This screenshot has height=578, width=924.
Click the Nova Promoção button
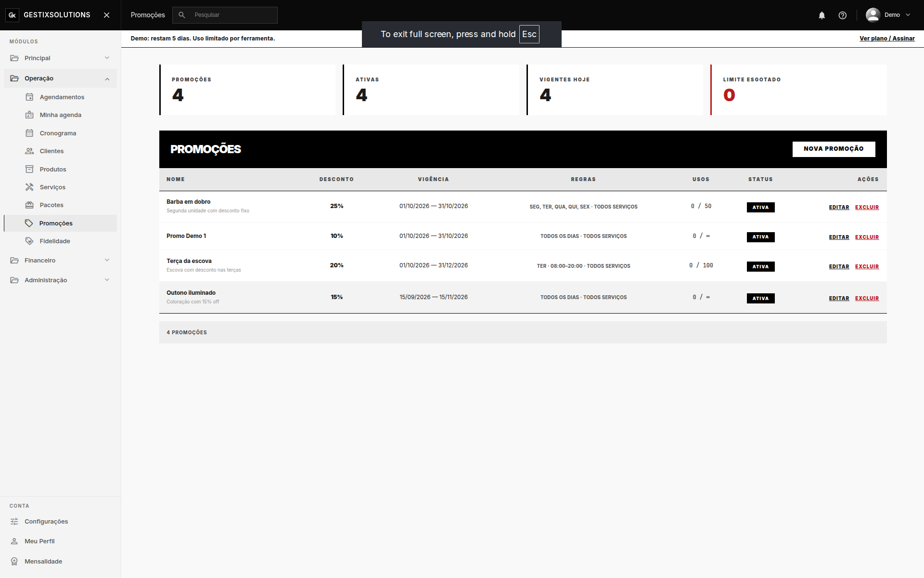834,149
